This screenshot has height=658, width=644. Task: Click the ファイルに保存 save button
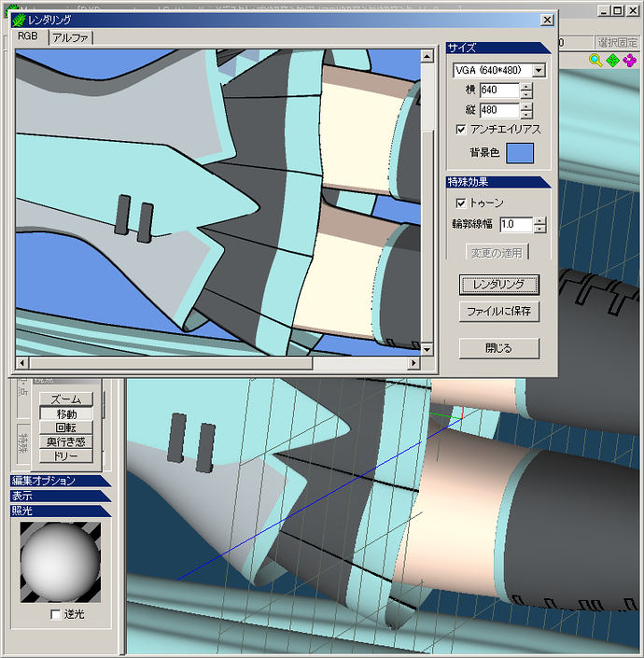pyautogui.click(x=499, y=312)
